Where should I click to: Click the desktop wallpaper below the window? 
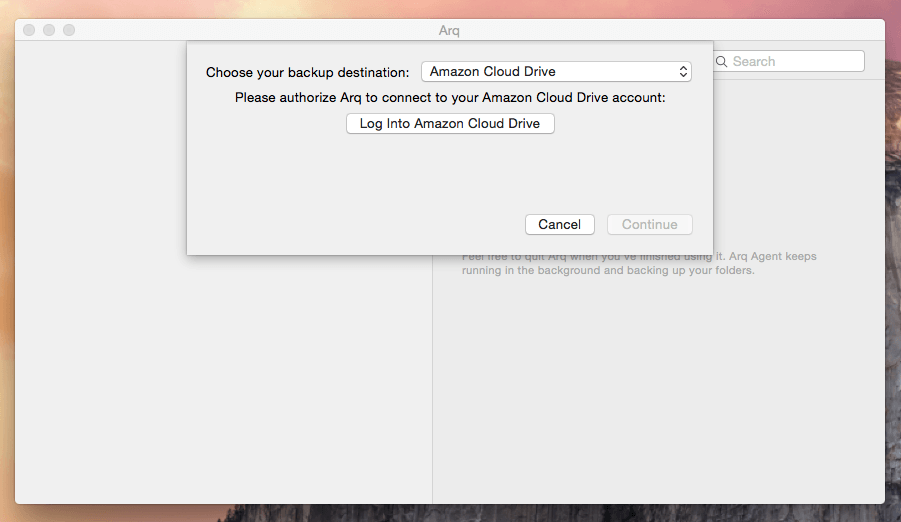tap(448, 513)
